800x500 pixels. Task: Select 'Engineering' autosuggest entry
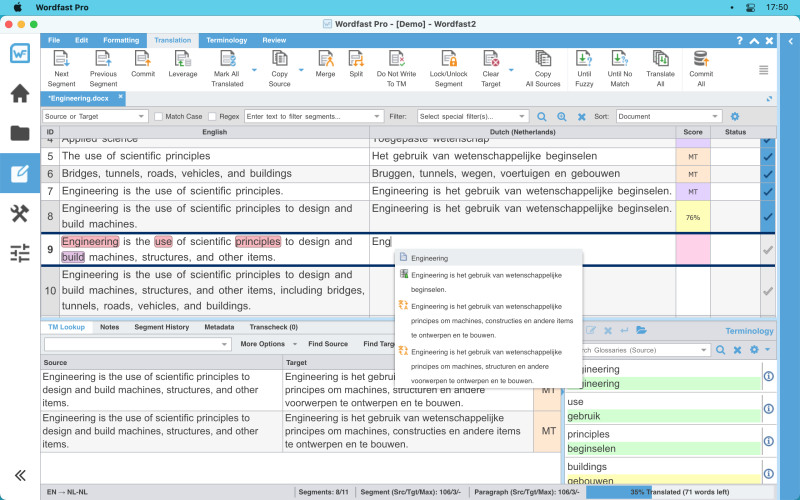[x=488, y=258]
